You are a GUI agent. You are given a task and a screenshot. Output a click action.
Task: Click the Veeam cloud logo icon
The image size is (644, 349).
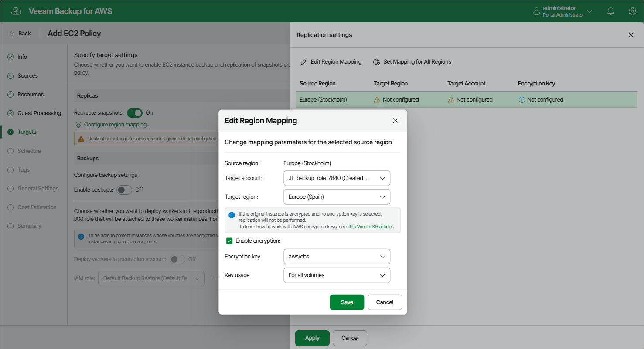(x=17, y=11)
